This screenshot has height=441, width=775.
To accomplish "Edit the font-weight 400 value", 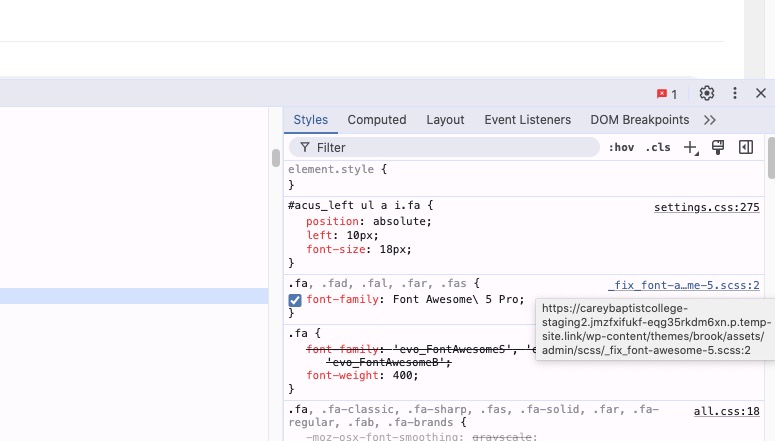I will pyautogui.click(x=402, y=375).
